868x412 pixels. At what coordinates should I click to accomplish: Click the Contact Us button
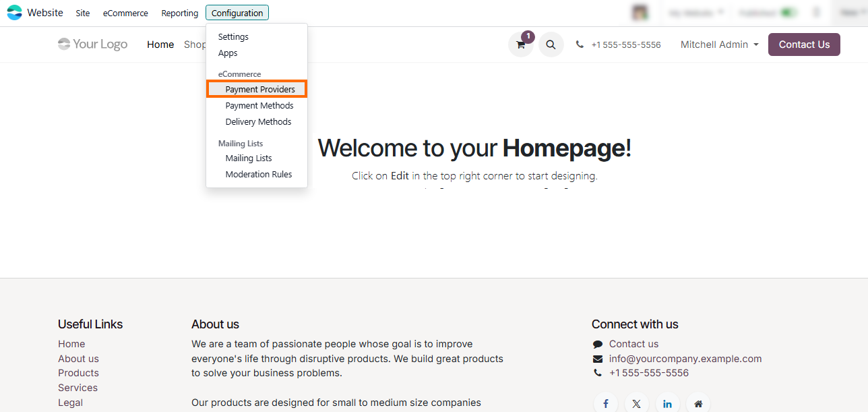tap(804, 45)
